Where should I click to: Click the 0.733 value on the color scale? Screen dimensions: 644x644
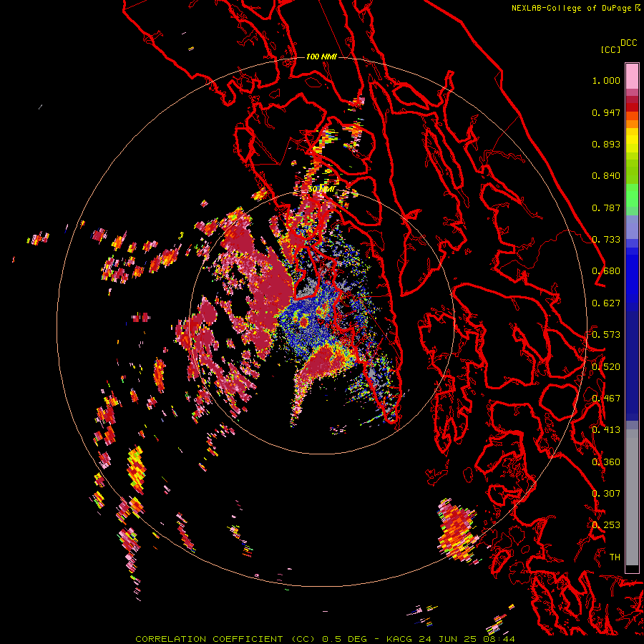606,240
